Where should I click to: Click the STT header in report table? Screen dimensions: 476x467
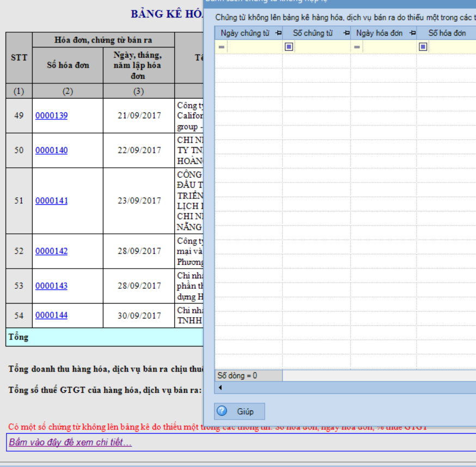point(19,57)
